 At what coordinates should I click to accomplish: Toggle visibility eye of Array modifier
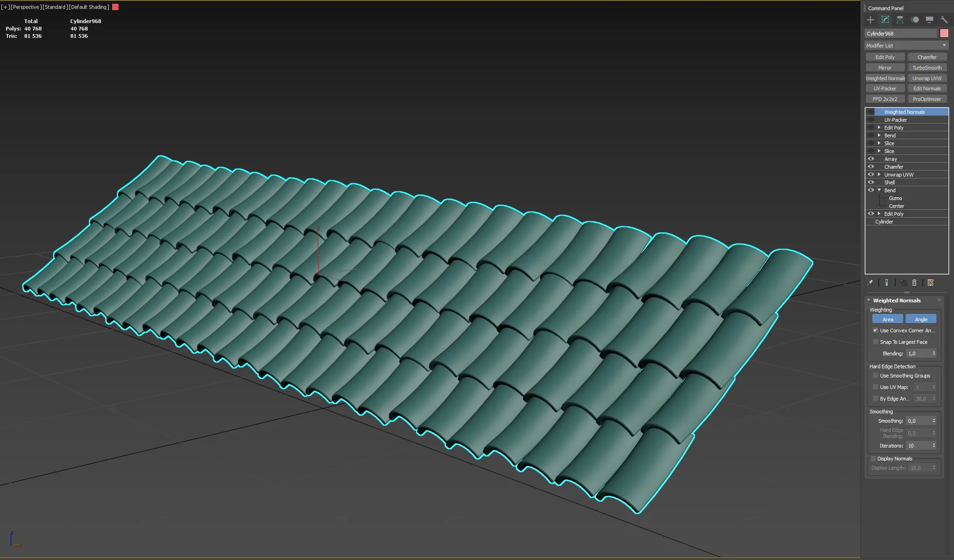871,159
